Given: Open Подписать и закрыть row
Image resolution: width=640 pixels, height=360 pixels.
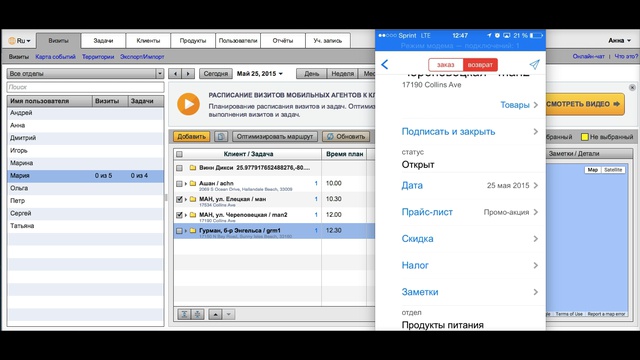Looking at the screenshot, I should (470, 131).
